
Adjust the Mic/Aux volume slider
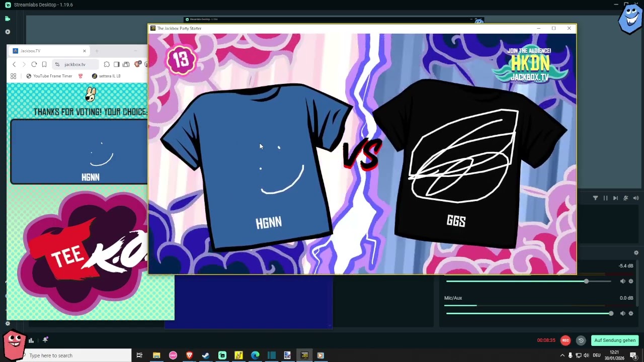click(529, 313)
